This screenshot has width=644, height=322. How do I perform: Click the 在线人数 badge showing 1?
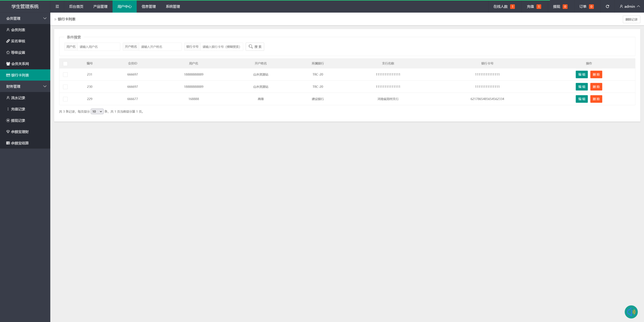coord(512,7)
